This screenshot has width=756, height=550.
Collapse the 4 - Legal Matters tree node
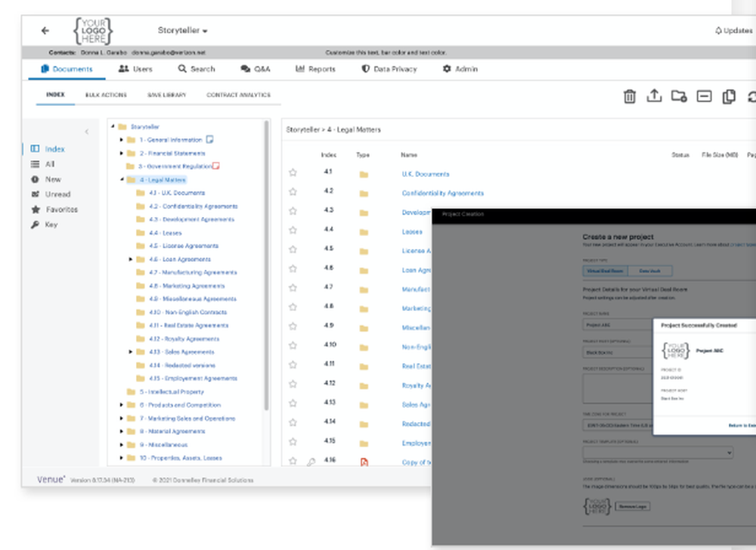coord(121,180)
